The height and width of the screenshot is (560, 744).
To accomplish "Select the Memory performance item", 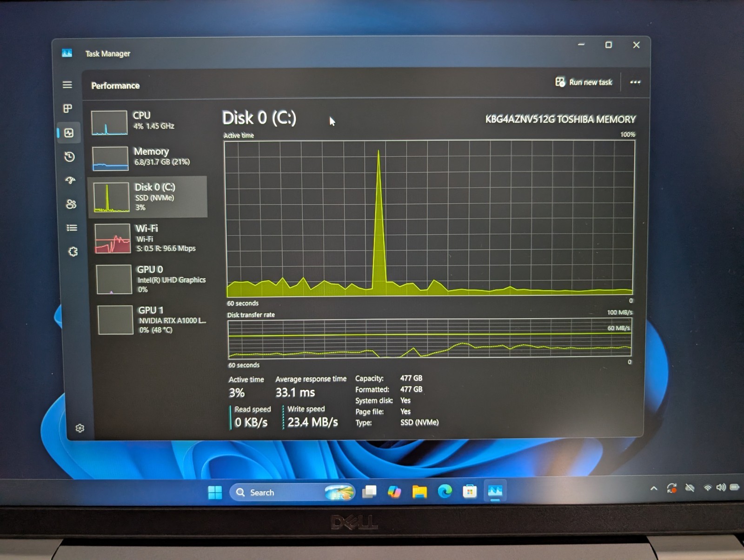I will tap(148, 158).
